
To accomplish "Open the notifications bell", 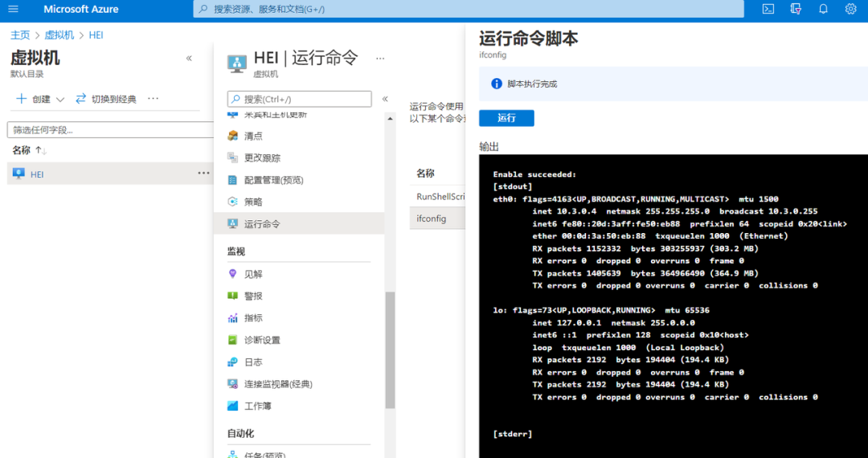I will (x=823, y=9).
